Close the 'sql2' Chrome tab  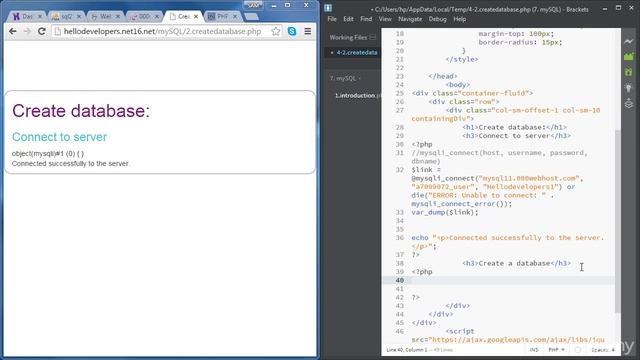(x=78, y=16)
